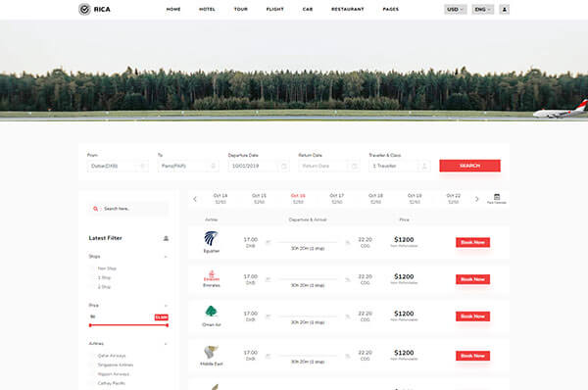This screenshot has height=390, width=588.
Task: Show previous dates with left arrow
Action: [195, 199]
